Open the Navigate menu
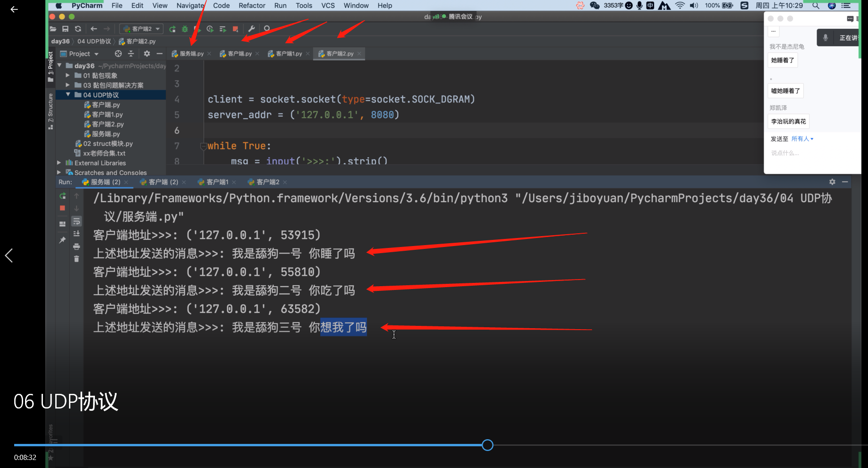 (190, 6)
